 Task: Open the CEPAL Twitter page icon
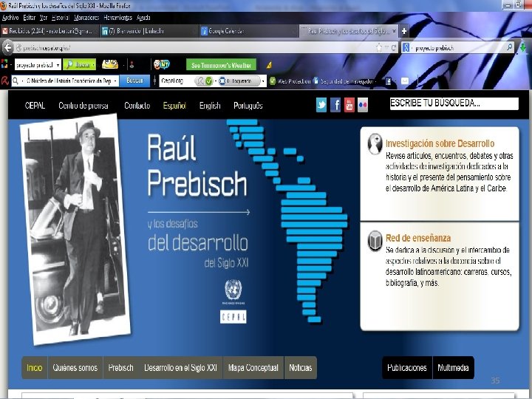321,105
